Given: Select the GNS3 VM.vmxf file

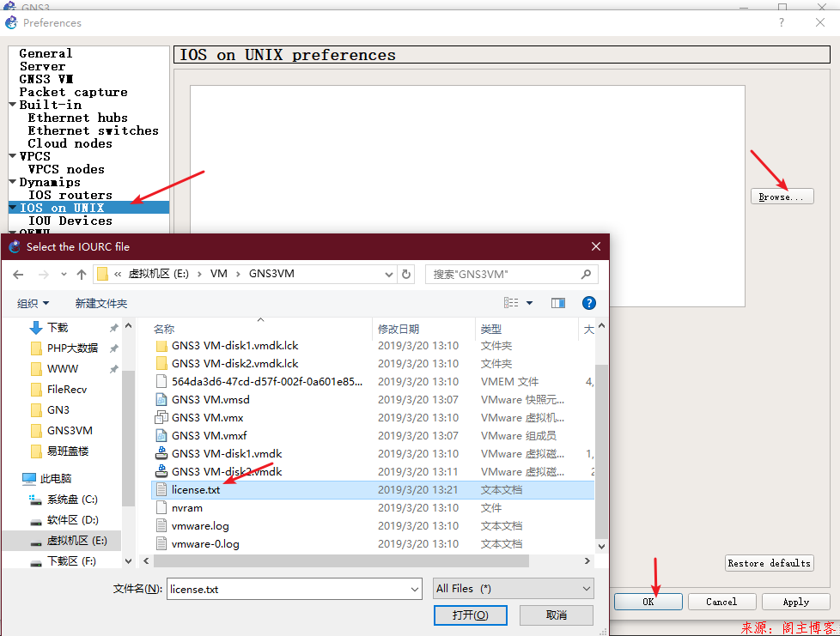Looking at the screenshot, I should (x=209, y=436).
